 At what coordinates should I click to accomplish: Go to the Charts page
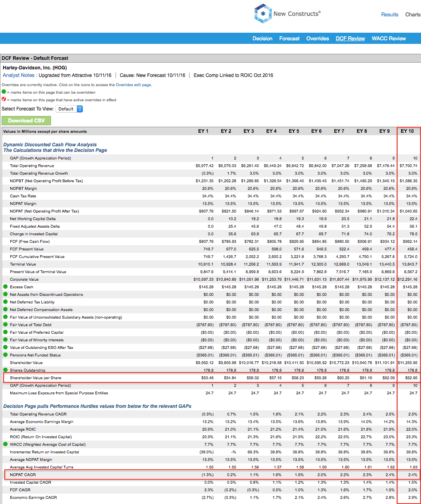point(413,15)
